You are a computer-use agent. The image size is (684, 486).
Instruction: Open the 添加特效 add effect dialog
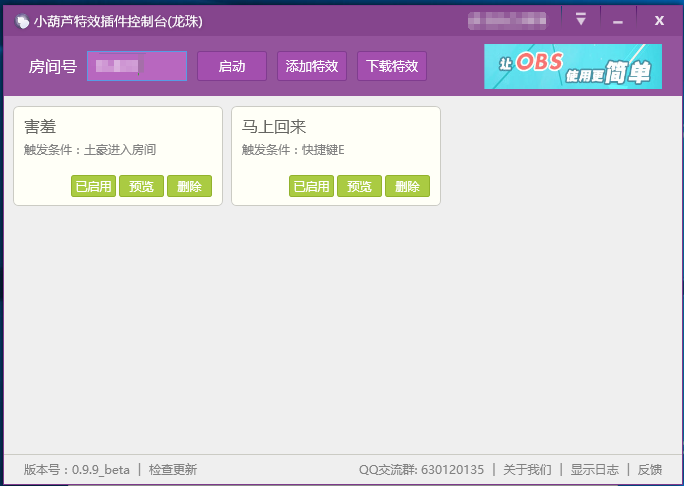pos(312,66)
